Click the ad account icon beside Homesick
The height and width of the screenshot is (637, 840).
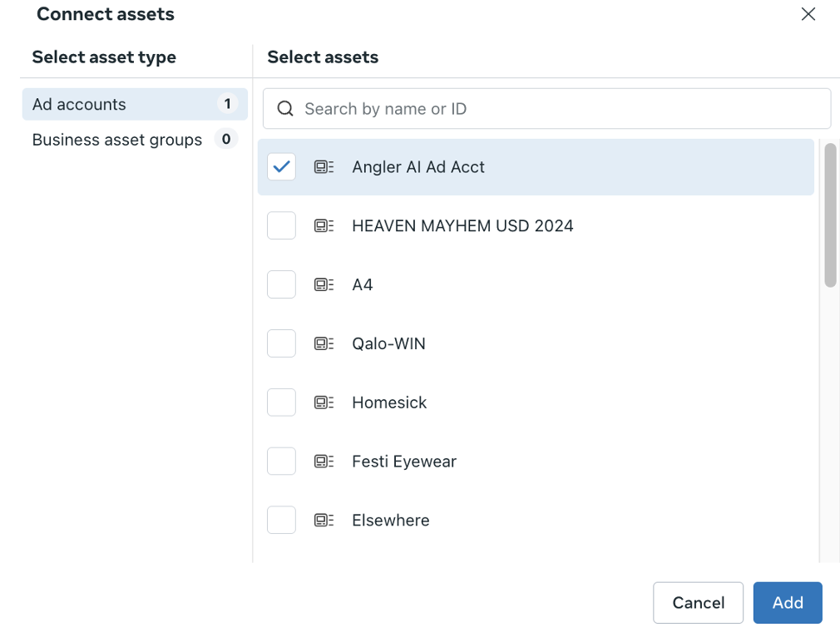coord(324,402)
